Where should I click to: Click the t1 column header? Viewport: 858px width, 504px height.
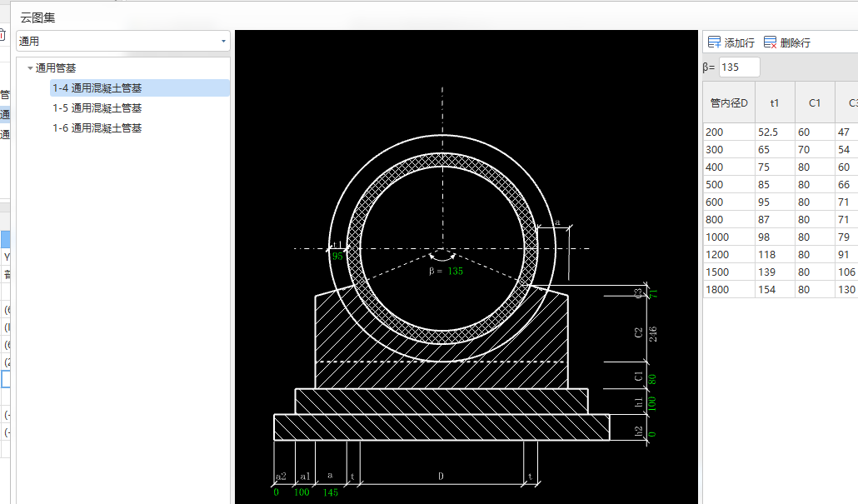pos(775,102)
